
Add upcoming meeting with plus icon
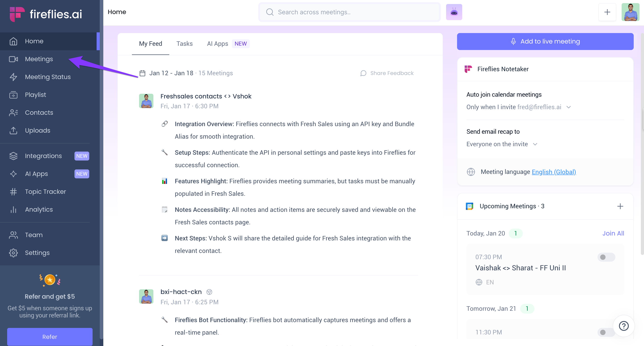tap(620, 206)
